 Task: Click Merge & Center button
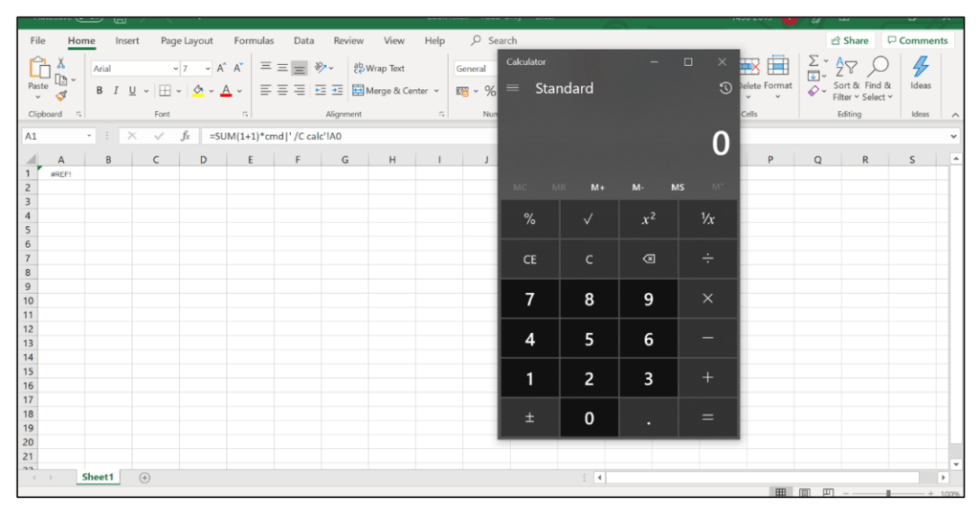tap(390, 91)
